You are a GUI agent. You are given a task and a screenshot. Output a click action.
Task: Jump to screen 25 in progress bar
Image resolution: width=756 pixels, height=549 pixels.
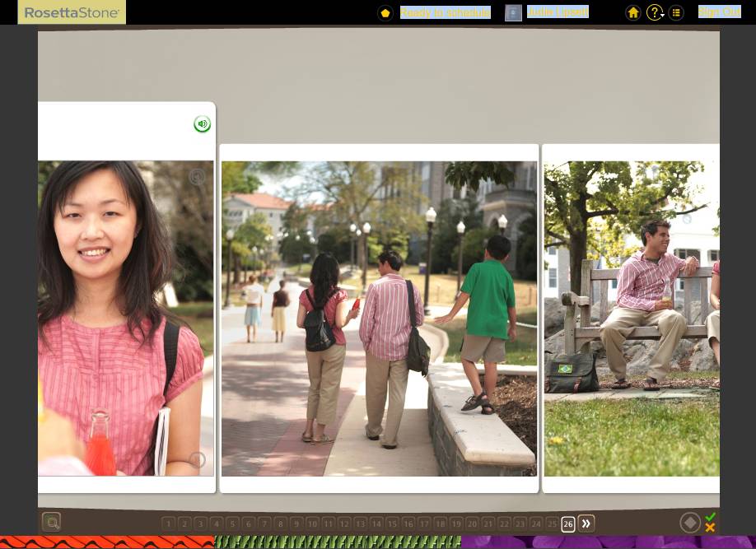click(x=552, y=523)
